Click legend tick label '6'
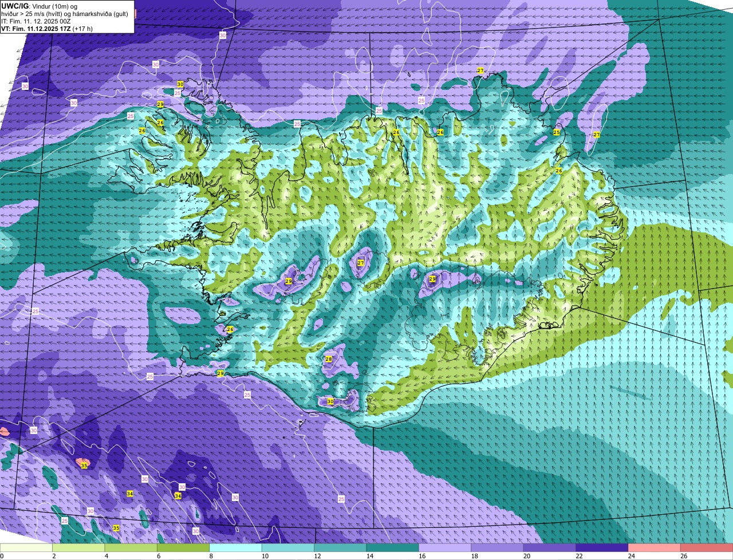This screenshot has width=733, height=560. tap(158, 556)
